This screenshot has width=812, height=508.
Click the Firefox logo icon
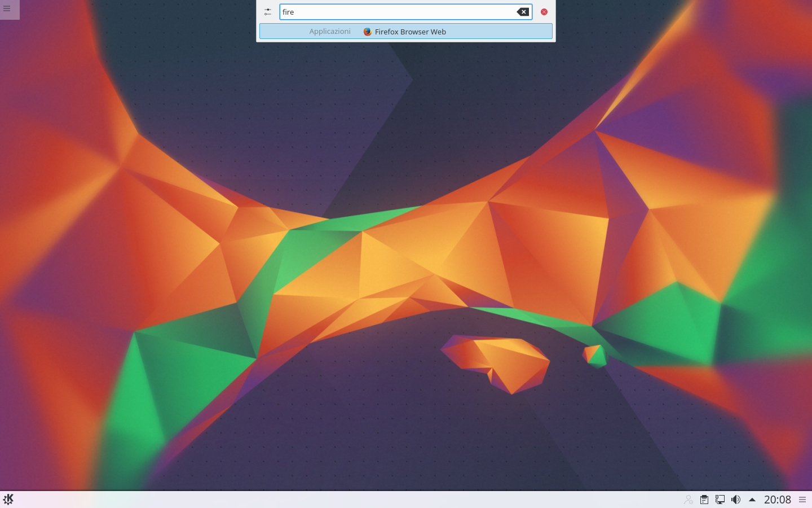(x=368, y=32)
